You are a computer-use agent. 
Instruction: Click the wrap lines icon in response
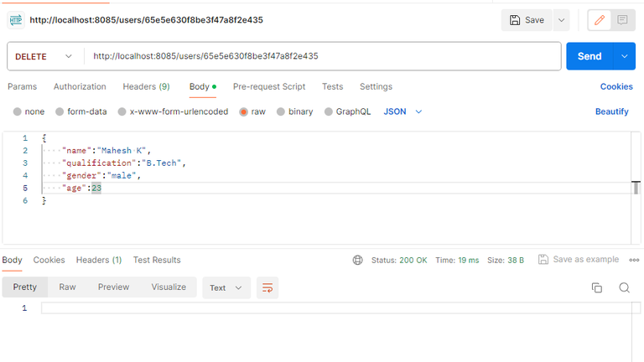click(267, 287)
